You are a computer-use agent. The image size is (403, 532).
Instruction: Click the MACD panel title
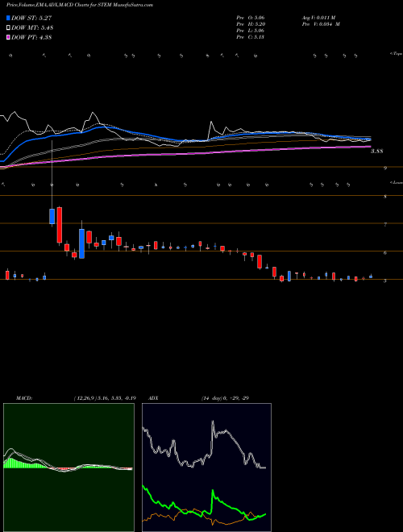pyautogui.click(x=24, y=398)
